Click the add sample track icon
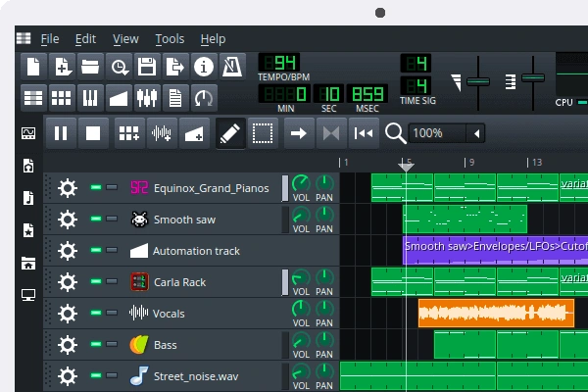The height and width of the screenshot is (392, 588). 161,133
